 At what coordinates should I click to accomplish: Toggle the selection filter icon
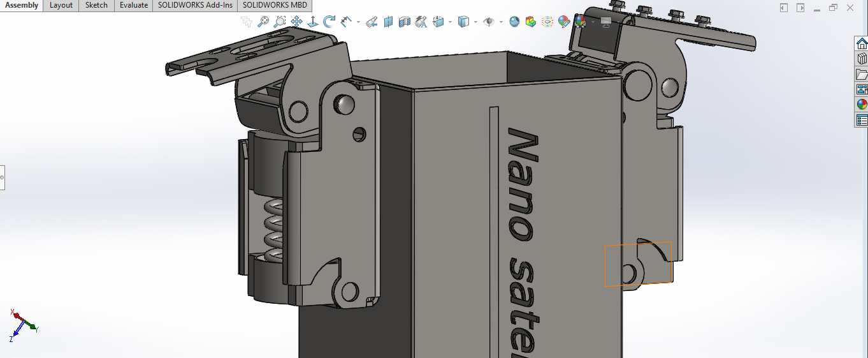[247, 22]
